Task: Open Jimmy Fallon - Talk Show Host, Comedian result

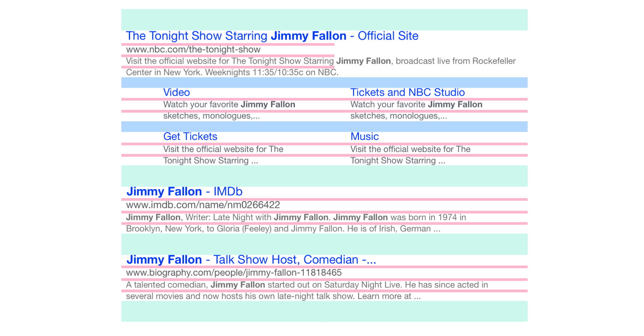Action: coord(251,260)
